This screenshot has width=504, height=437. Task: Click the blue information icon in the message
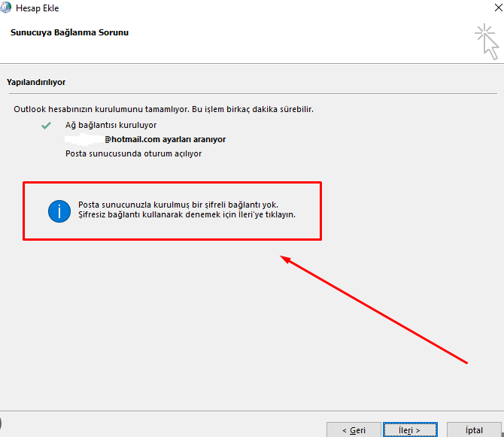[59, 210]
